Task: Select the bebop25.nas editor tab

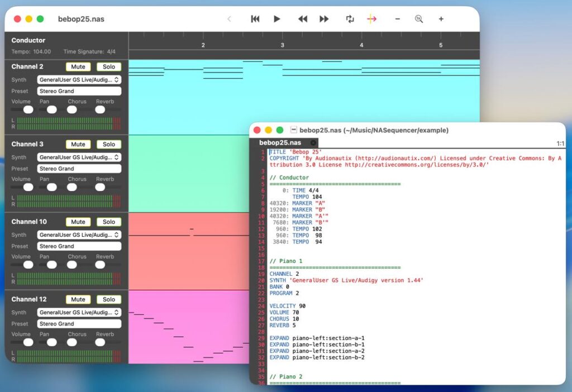Action: coord(280,143)
